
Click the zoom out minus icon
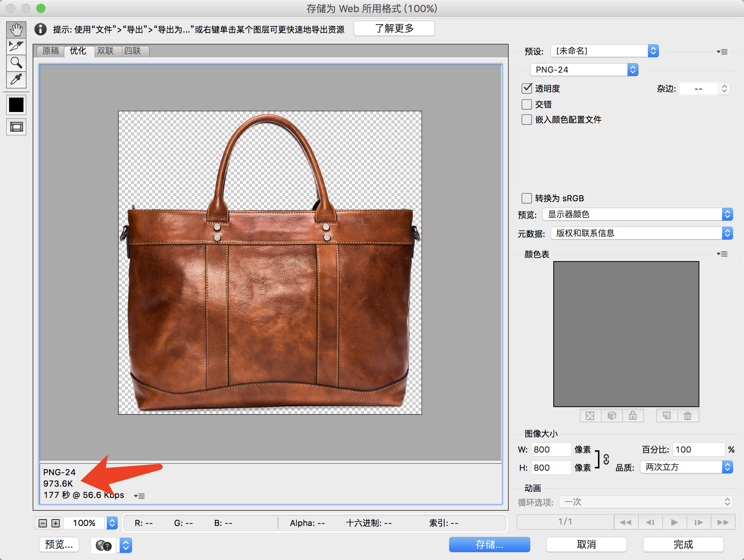(x=43, y=523)
